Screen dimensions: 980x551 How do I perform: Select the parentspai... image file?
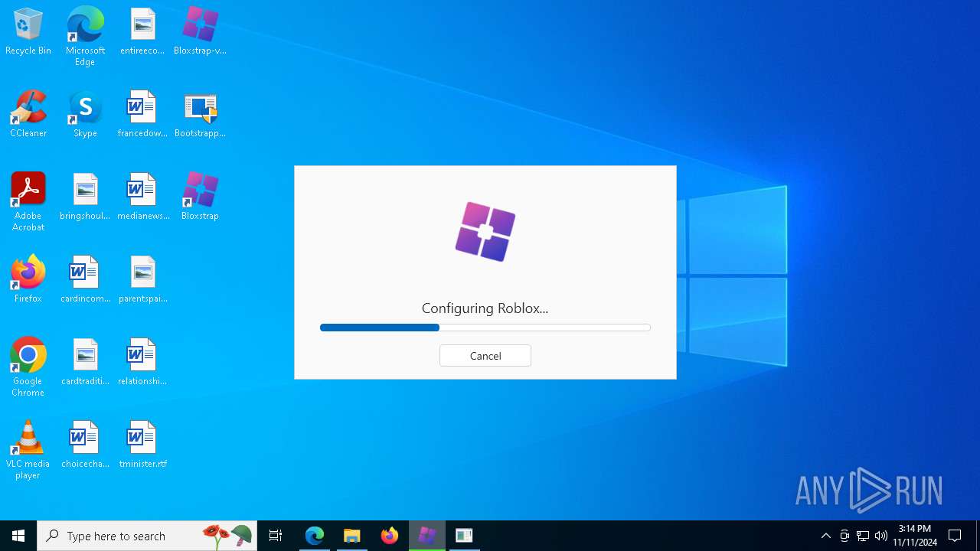pyautogui.click(x=142, y=279)
